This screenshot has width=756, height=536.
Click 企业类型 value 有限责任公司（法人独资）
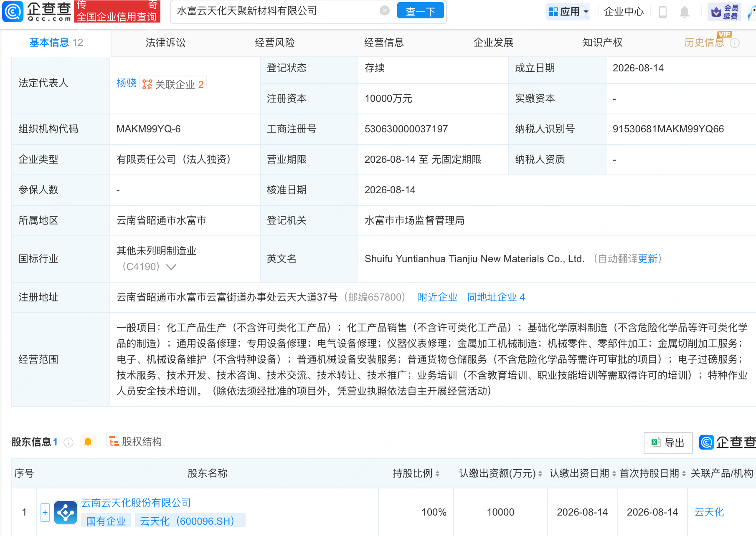pos(174,159)
